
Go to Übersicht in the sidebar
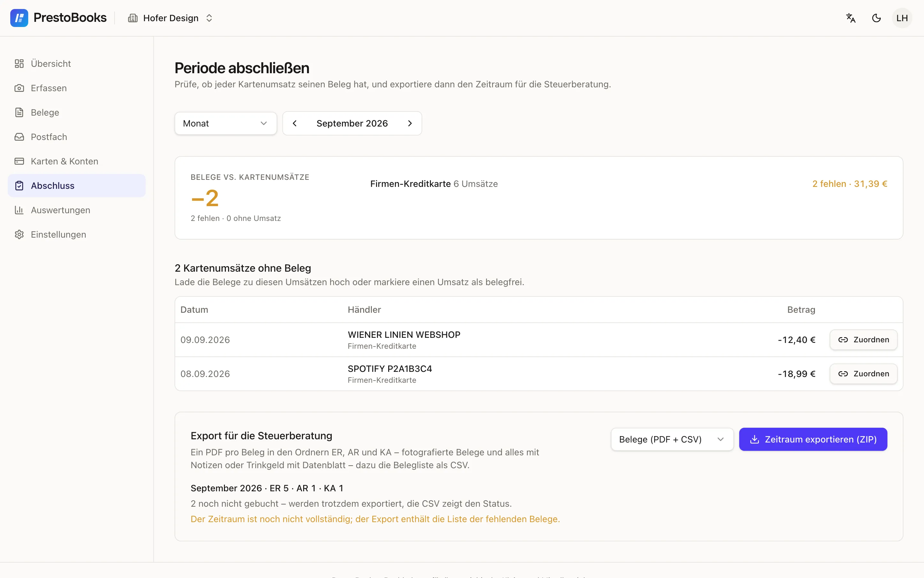click(77, 64)
